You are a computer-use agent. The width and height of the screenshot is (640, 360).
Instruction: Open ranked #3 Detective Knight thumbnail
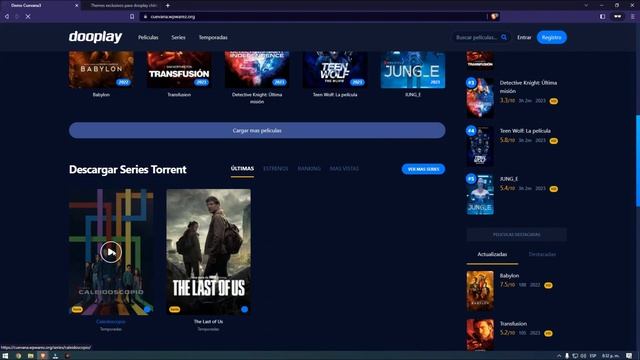point(480,98)
